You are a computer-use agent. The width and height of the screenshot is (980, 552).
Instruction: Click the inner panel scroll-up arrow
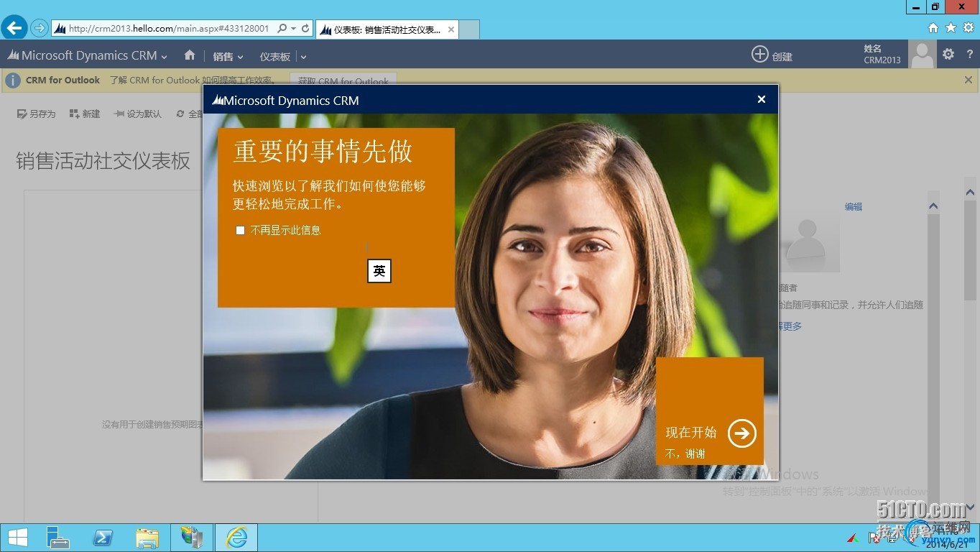click(933, 206)
